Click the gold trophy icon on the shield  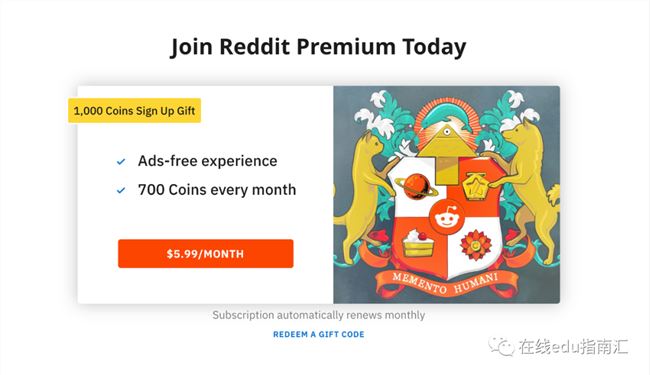476,186
